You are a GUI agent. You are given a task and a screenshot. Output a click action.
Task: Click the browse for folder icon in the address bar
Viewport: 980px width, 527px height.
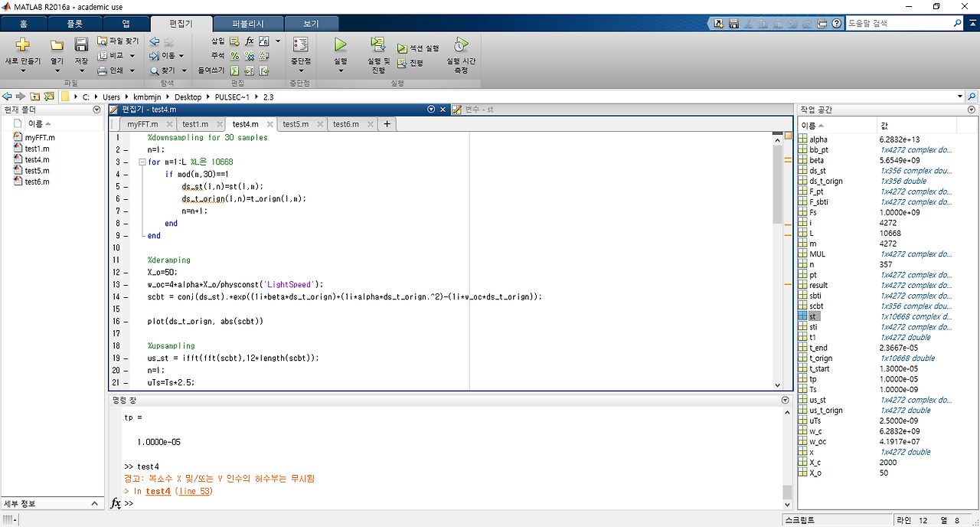[x=49, y=97]
